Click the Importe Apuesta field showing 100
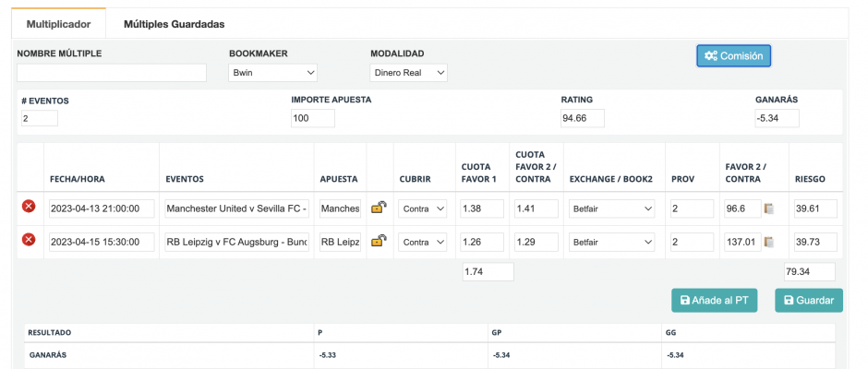 point(312,118)
